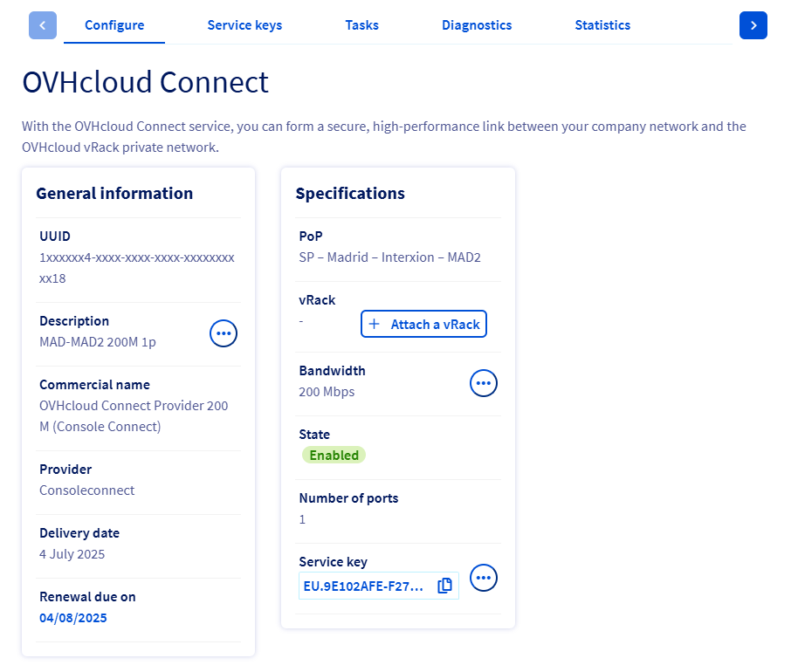Click the Attach a vRack button
The image size is (798, 672).
(x=424, y=323)
